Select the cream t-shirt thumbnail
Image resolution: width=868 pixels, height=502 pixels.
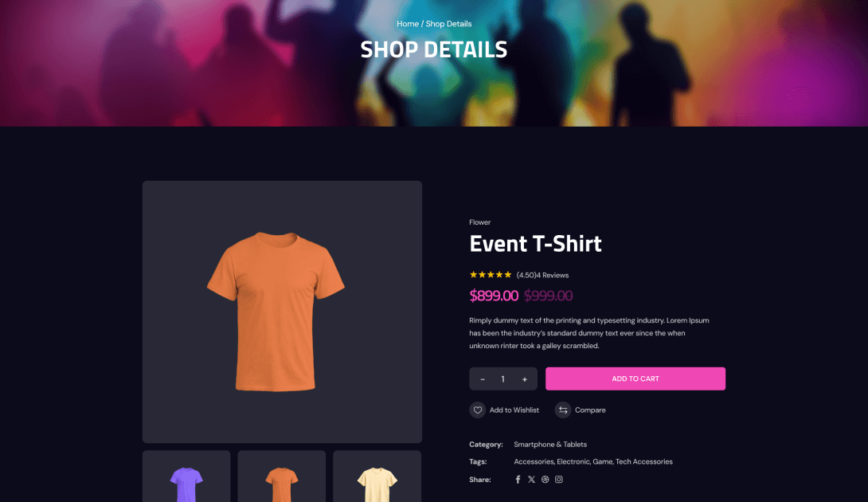pos(377,477)
